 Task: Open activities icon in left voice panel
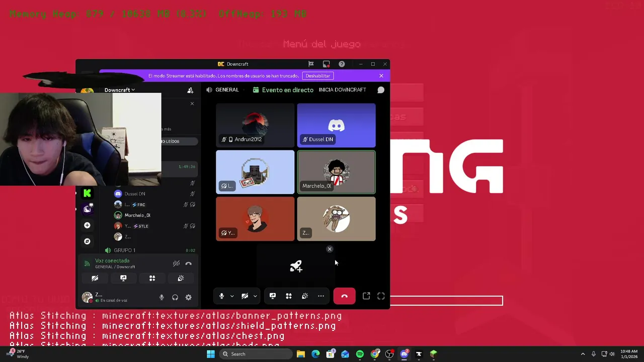152,278
